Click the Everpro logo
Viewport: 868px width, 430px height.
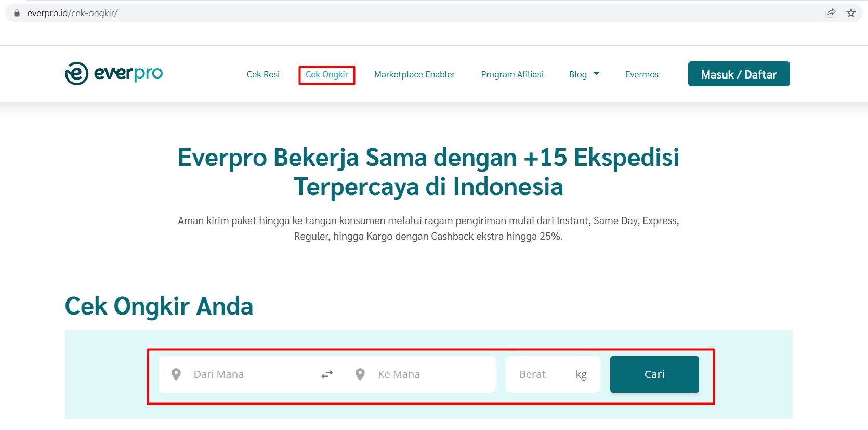(114, 73)
